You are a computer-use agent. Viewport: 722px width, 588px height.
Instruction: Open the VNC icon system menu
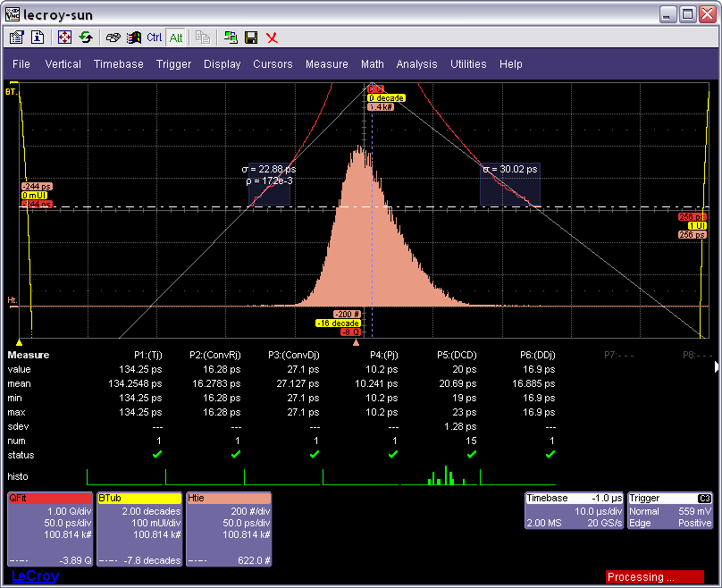point(13,14)
